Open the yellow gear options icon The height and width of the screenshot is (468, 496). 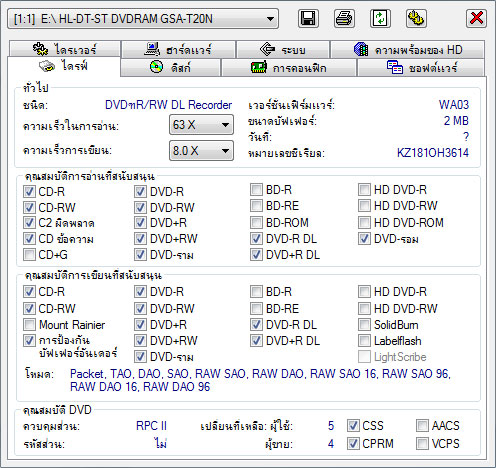pos(416,18)
